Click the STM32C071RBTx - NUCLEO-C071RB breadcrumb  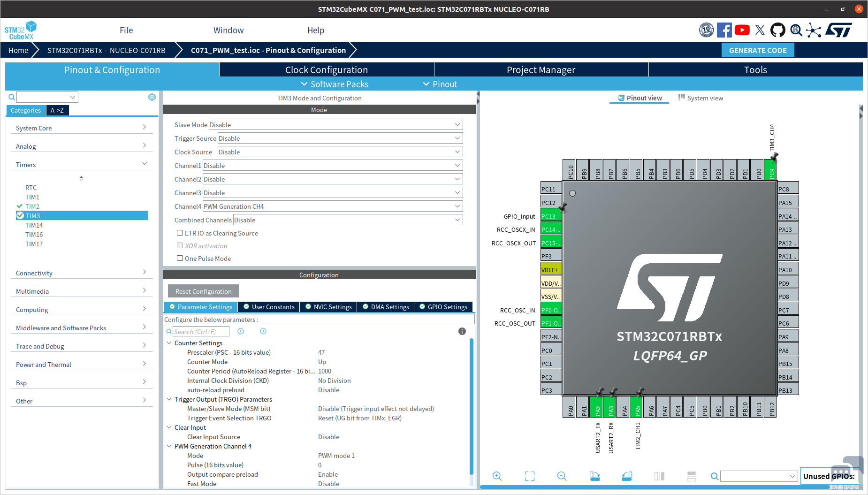(x=107, y=50)
